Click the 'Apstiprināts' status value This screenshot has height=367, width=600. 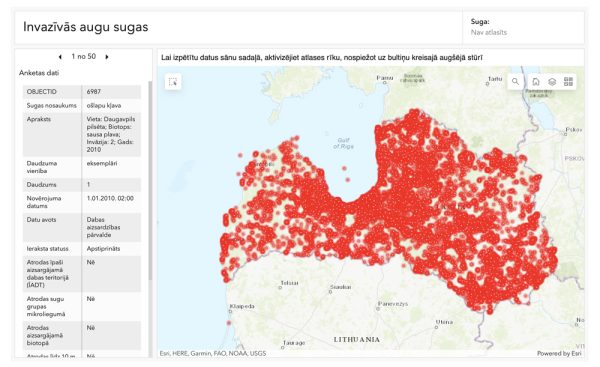coord(103,249)
